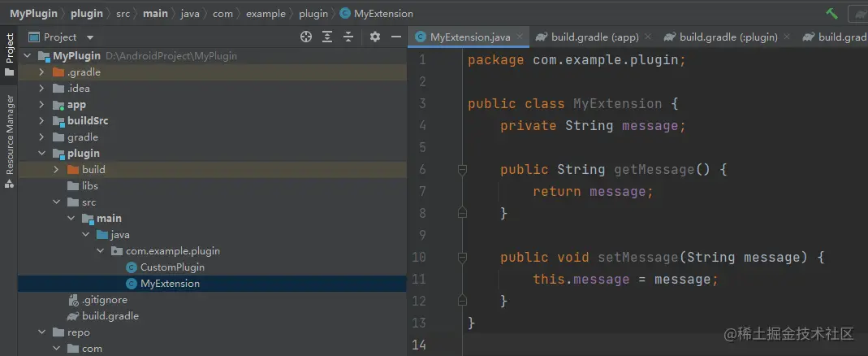The image size is (868, 356).
Task: Click the Expand All icon in Project panel
Action: click(327, 37)
